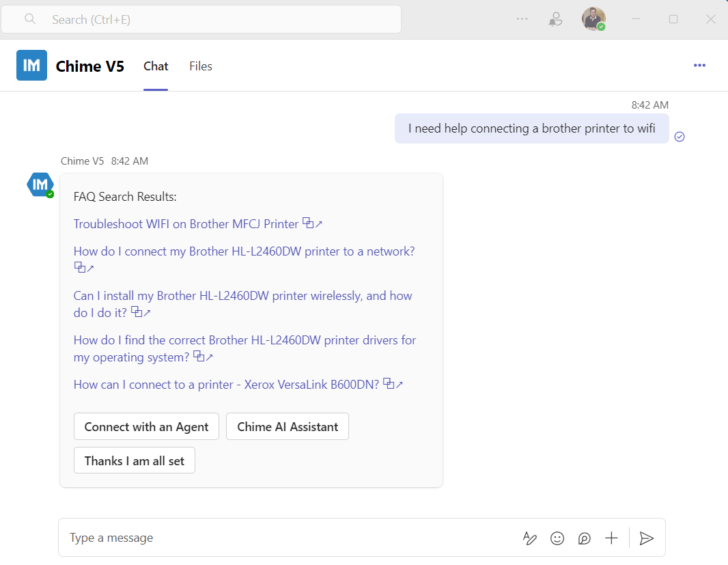Viewport: 728px width, 565px height.
Task: Maximize the Teams window
Action: pyautogui.click(x=673, y=19)
